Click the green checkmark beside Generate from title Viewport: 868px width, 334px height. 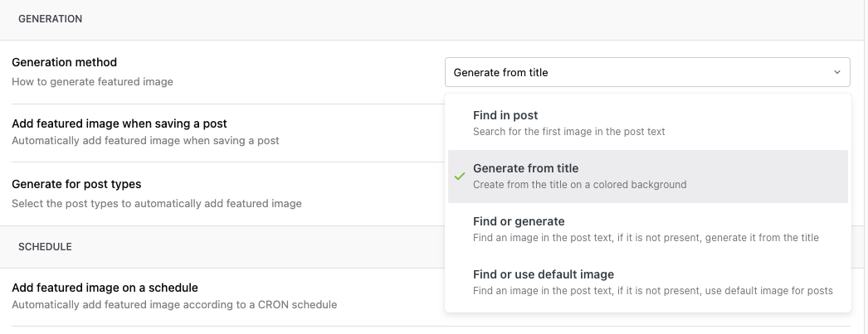(460, 177)
